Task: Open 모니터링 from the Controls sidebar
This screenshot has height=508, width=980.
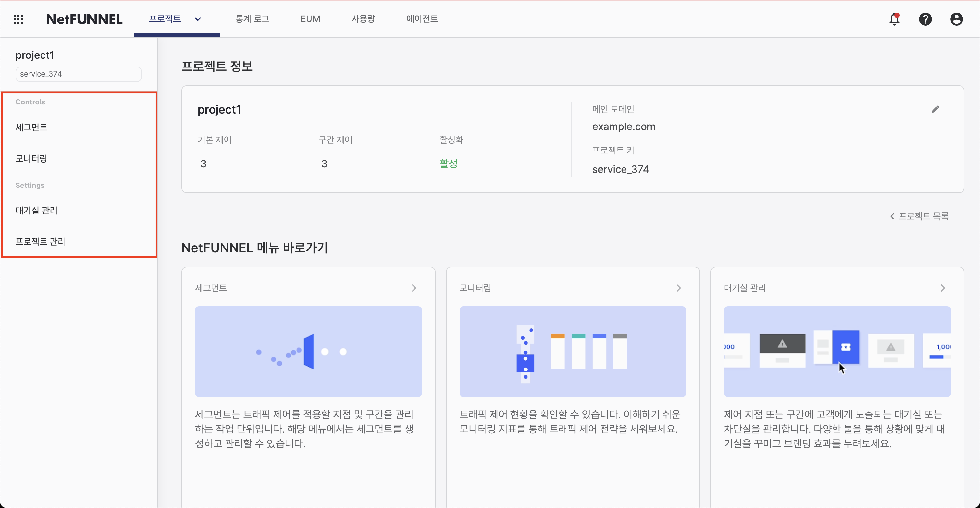Action: [31, 158]
